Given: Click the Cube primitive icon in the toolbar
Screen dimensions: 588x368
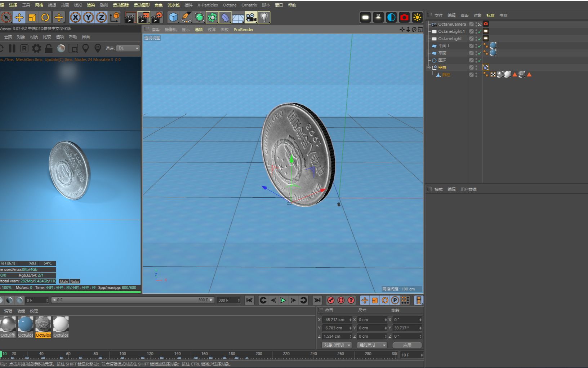Looking at the screenshot, I should 173,17.
